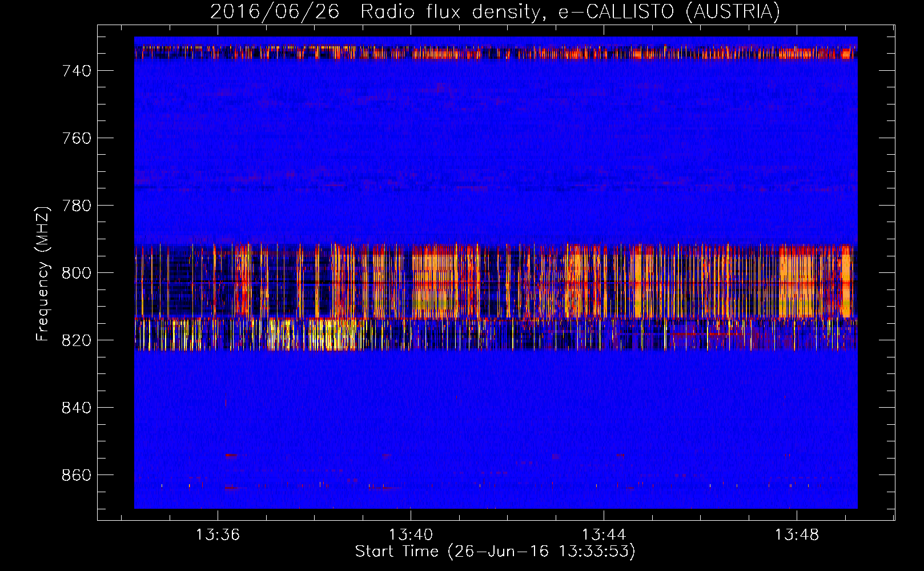Click the 'Start Time (26-Jun-16 13:33:53)' label
Screen dimensions: 924x571
pos(495,552)
